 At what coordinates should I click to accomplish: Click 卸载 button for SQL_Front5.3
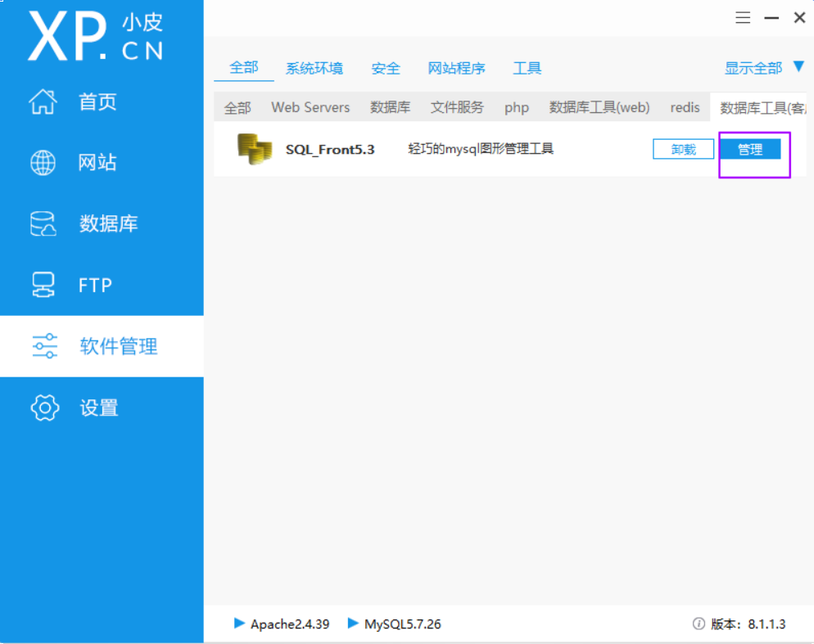(683, 150)
